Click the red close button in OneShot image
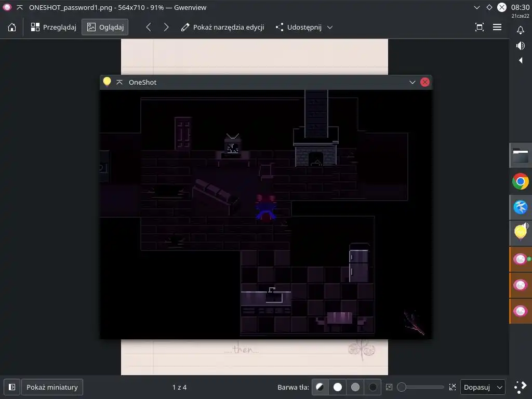This screenshot has height=399, width=532. coord(425,82)
